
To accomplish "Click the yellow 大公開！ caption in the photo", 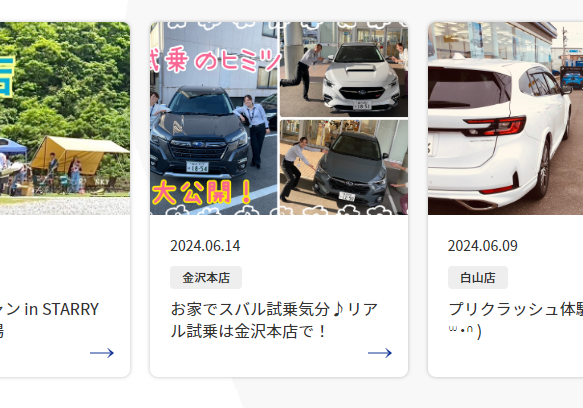I will click(x=203, y=193).
